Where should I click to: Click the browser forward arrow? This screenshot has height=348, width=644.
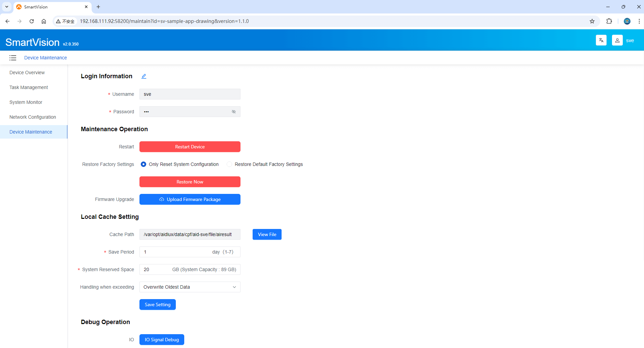[20, 21]
